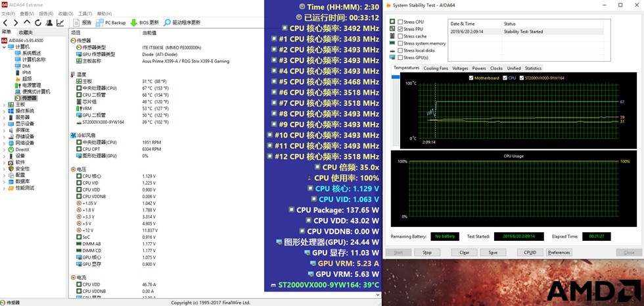Expand the 配置 tree node
Screen dimensions: 644x306
[4, 175]
